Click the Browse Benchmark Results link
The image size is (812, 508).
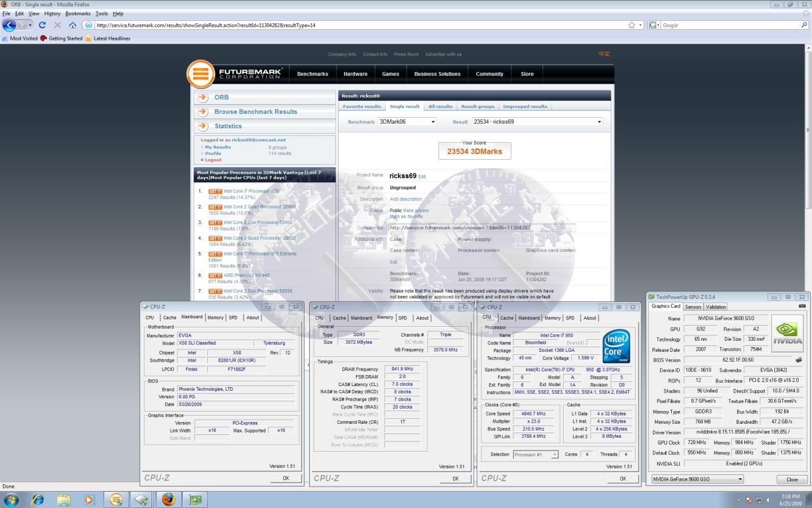point(256,111)
